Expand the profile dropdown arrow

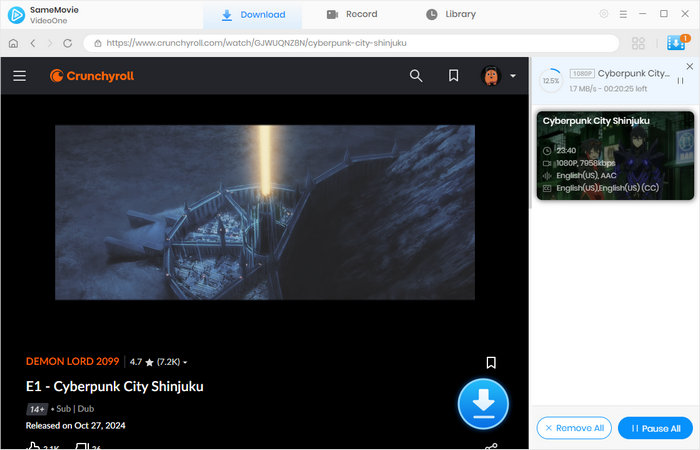[513, 76]
